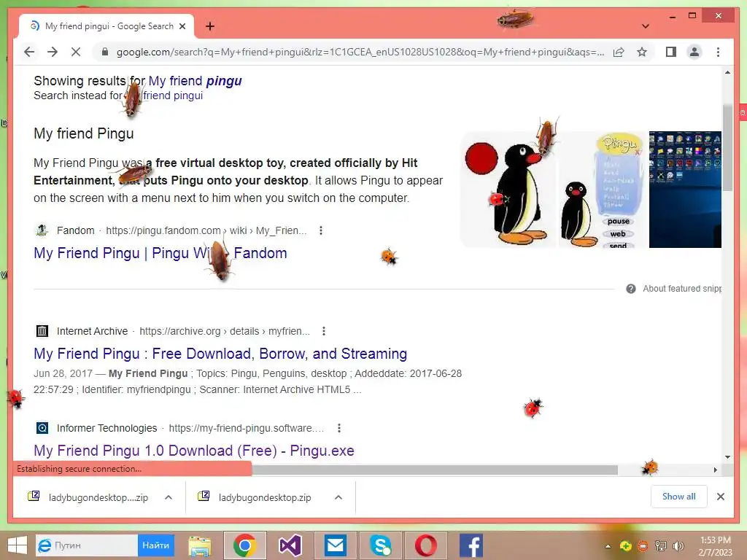Open the large Pingu penguin thumbnail

508,190
